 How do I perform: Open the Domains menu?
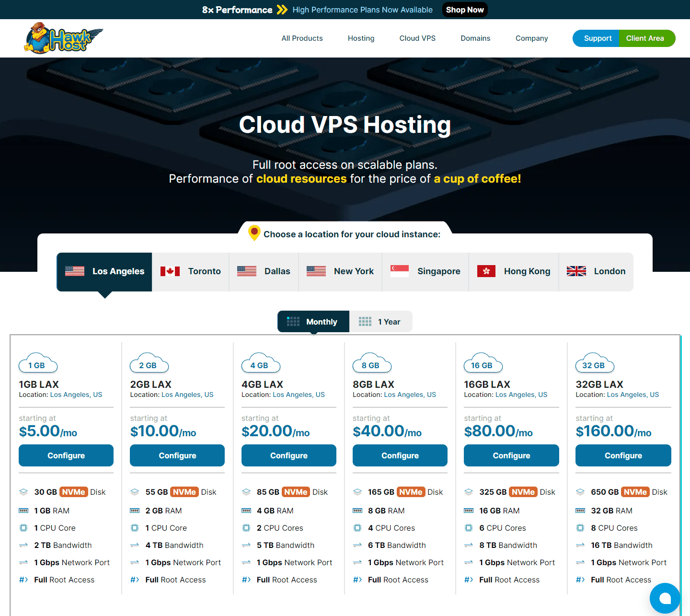click(x=475, y=38)
